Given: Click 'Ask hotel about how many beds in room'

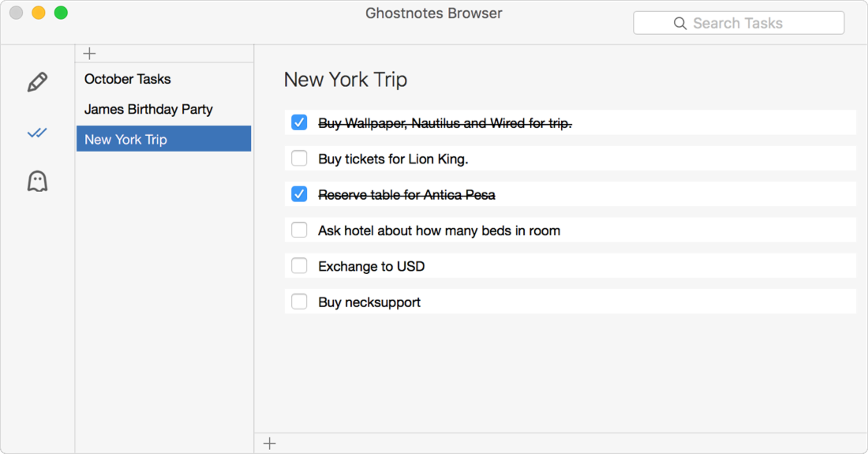Looking at the screenshot, I should tap(439, 231).
